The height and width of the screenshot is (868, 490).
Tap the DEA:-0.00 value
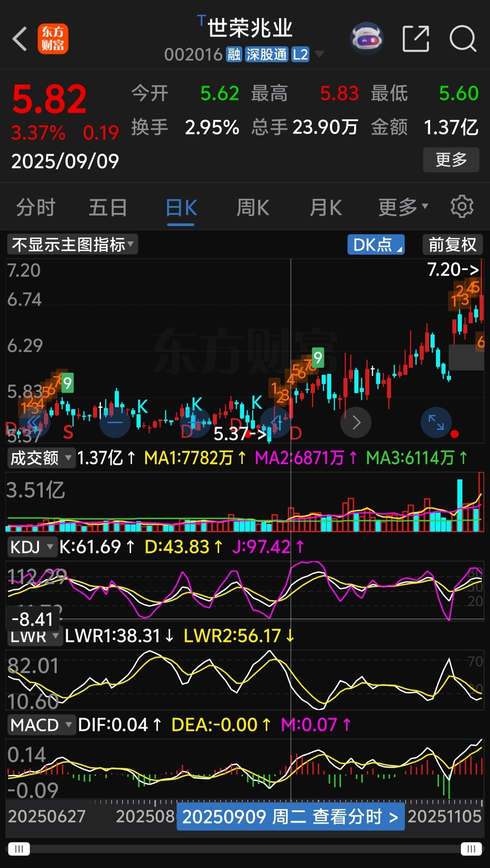tap(221, 725)
